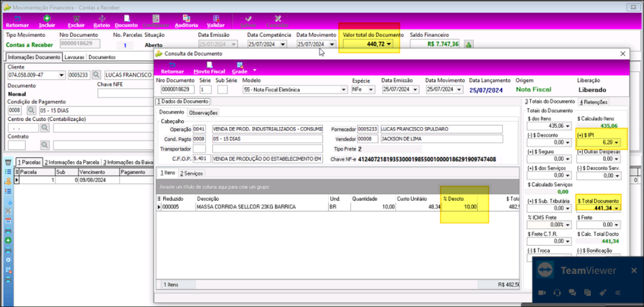Open Movto Fiscal in Consulta de Documento
The image size is (644, 307).
tap(209, 68)
